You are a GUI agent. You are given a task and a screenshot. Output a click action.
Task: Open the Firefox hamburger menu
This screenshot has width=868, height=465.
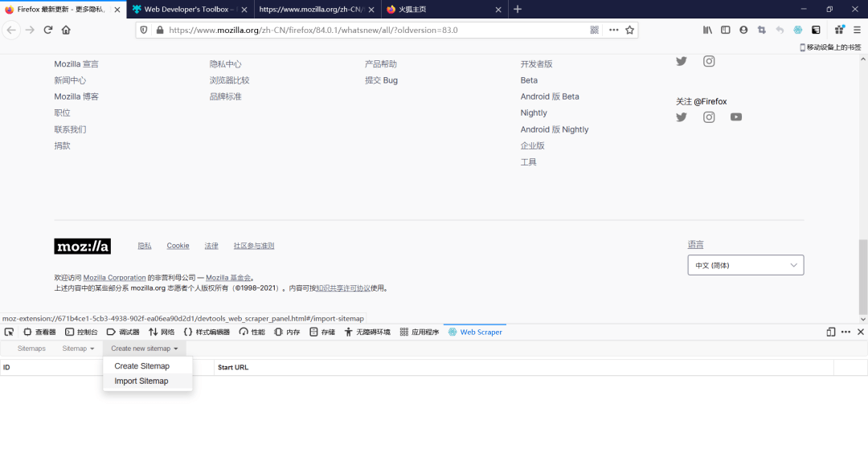pyautogui.click(x=857, y=30)
